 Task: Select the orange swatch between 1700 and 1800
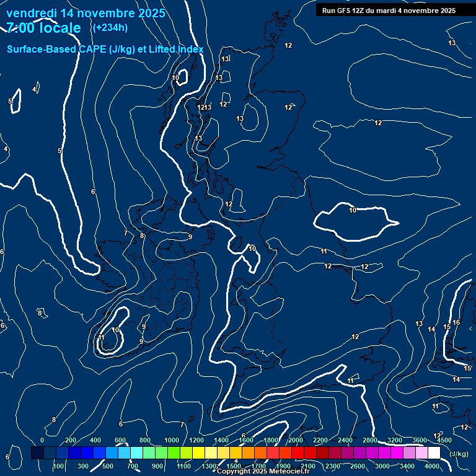point(260,452)
